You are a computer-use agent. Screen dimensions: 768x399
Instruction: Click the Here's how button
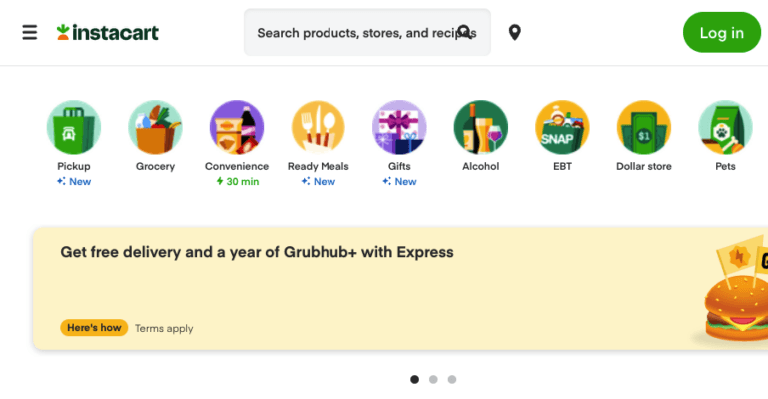(x=94, y=328)
